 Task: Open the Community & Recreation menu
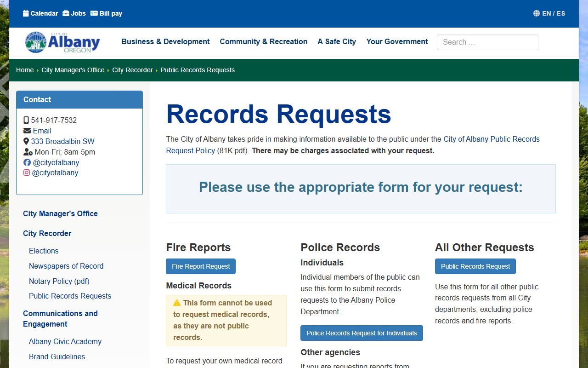(x=264, y=41)
